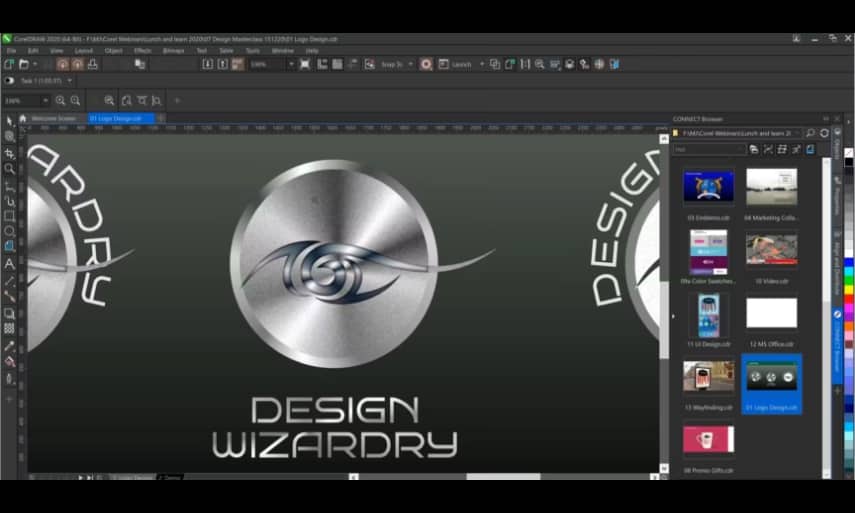Select the Pick tool in the toolbox
The image size is (855, 513).
click(x=9, y=121)
